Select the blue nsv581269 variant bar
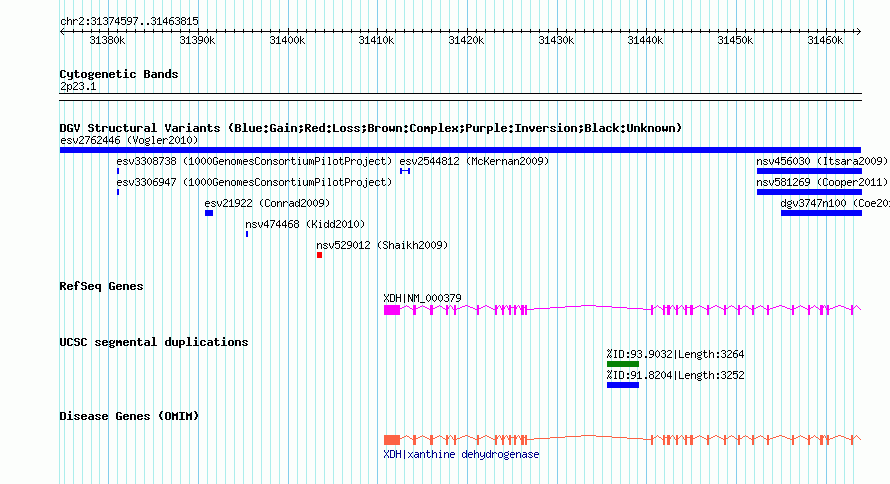890x484 pixels. coord(809,192)
